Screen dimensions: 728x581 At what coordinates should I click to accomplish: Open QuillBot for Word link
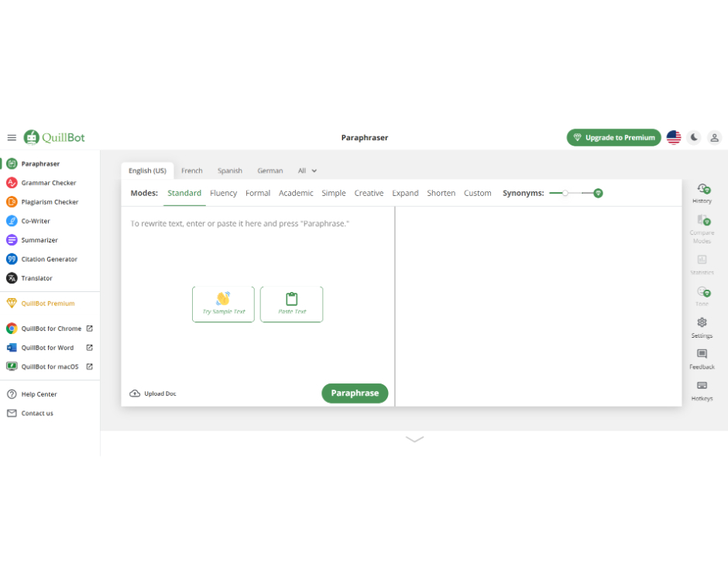coord(50,347)
